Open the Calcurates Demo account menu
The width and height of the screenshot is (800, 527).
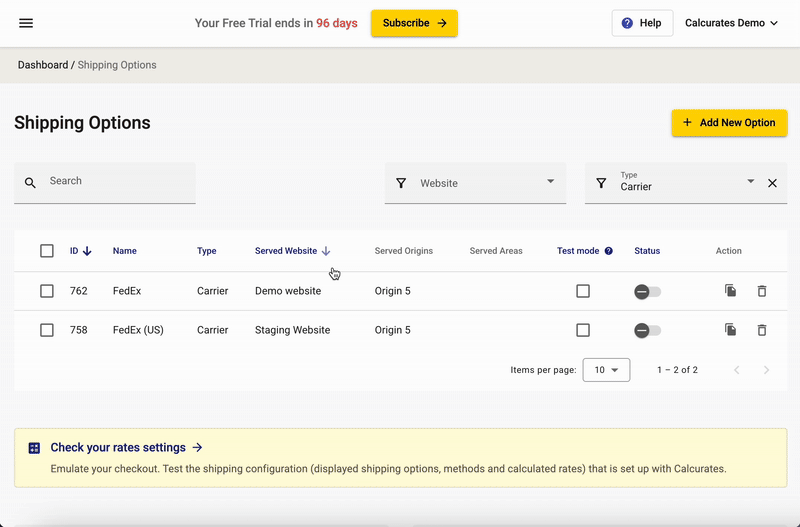point(731,23)
